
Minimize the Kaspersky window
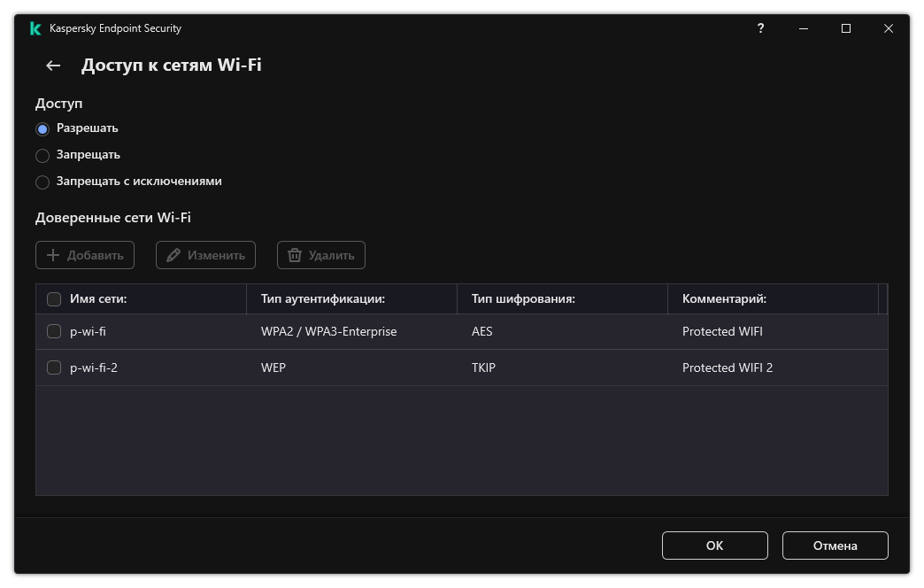803,28
